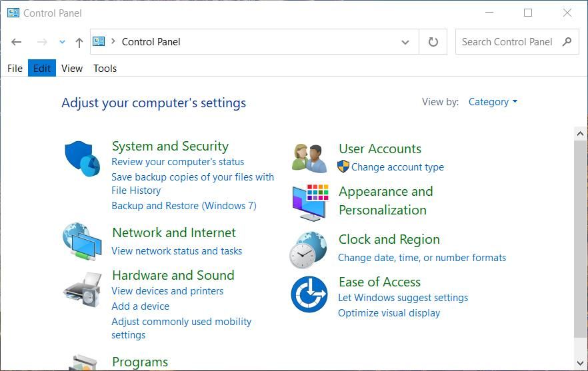The height and width of the screenshot is (371, 588).
Task: Click the shield icon beside Change account type
Action: (x=343, y=167)
